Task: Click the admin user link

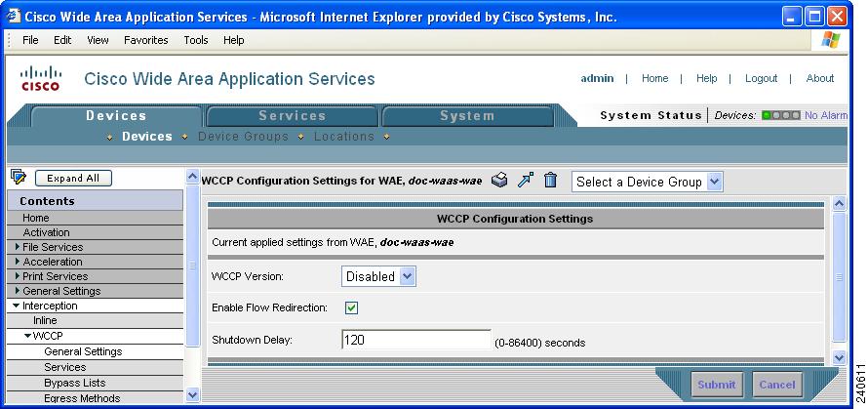Action: tap(597, 78)
